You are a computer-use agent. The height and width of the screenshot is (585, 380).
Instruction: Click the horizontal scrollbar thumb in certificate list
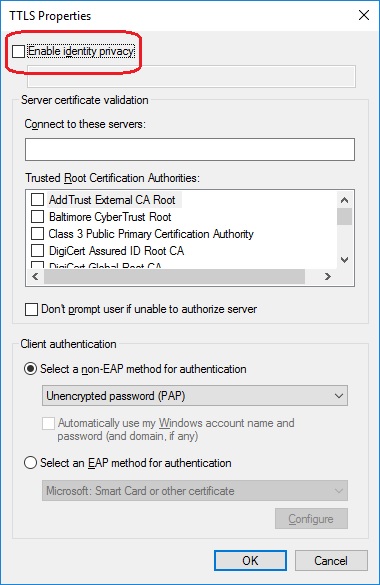174,276
